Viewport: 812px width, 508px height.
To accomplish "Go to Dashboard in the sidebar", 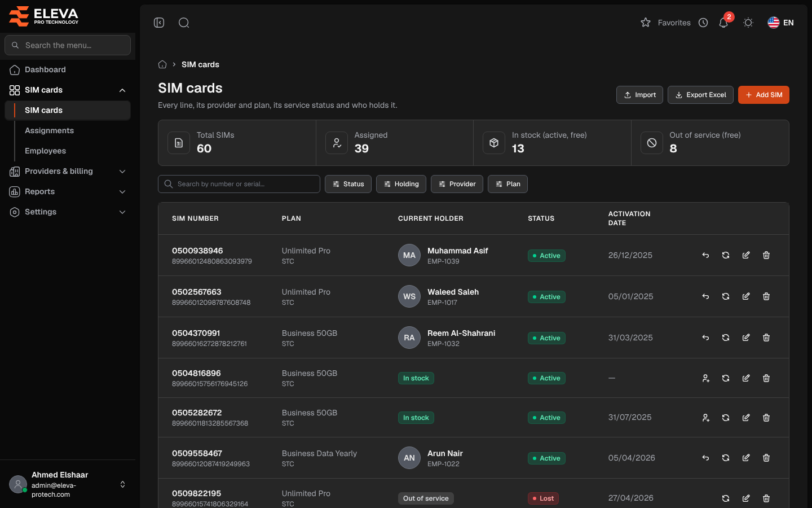I will [x=68, y=69].
